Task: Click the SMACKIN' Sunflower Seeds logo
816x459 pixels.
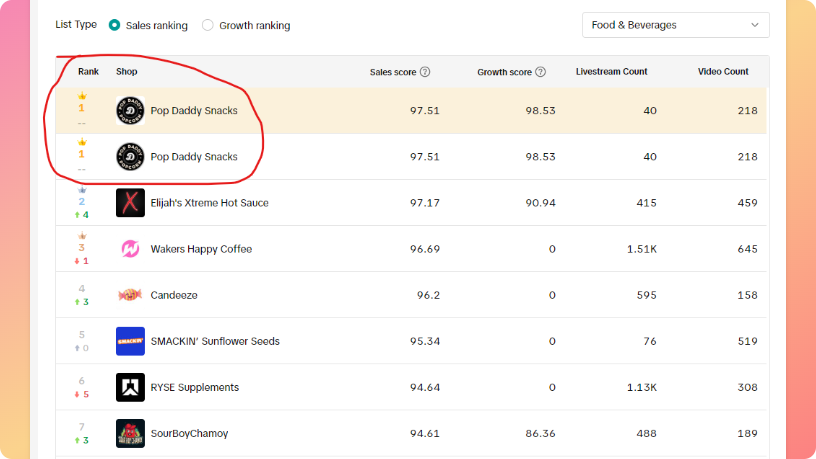Action: pyautogui.click(x=130, y=341)
